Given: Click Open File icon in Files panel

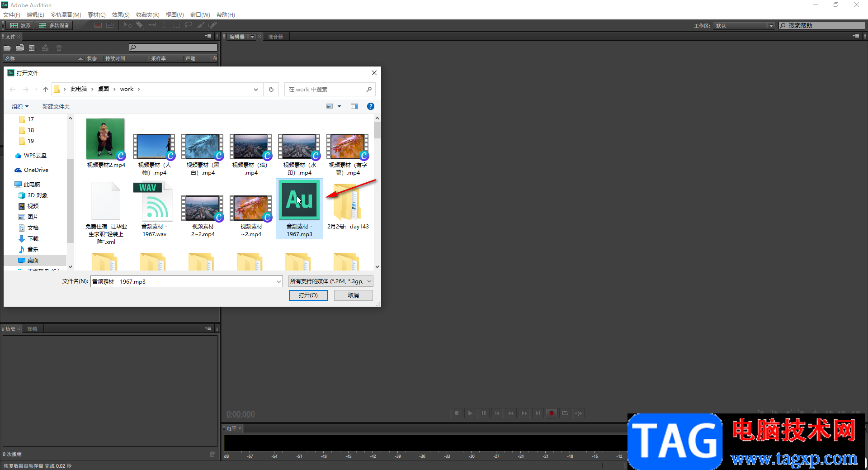Looking at the screenshot, I should pyautogui.click(x=7, y=48).
